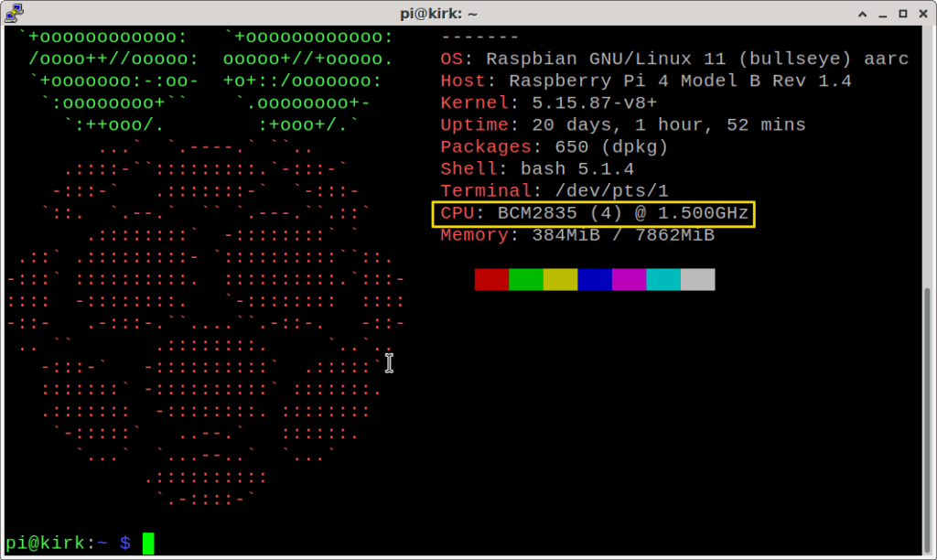937x560 pixels.
Task: Click the magenta color block
Action: (x=630, y=280)
